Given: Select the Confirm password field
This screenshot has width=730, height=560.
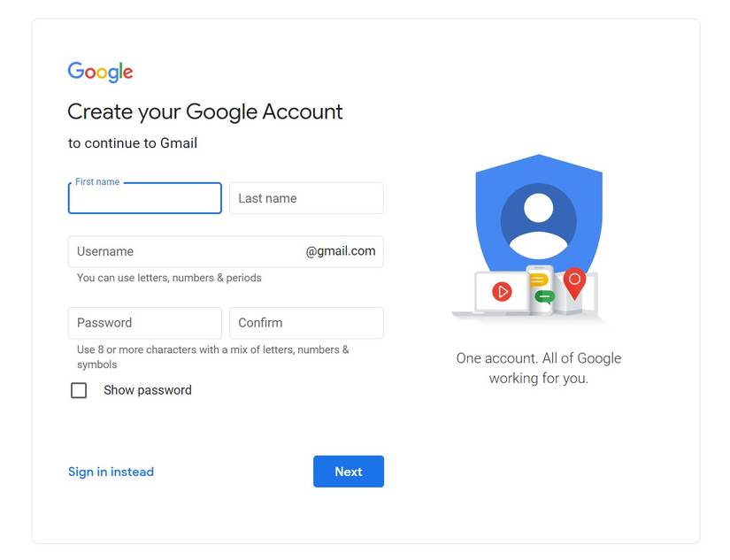Looking at the screenshot, I should (305, 323).
